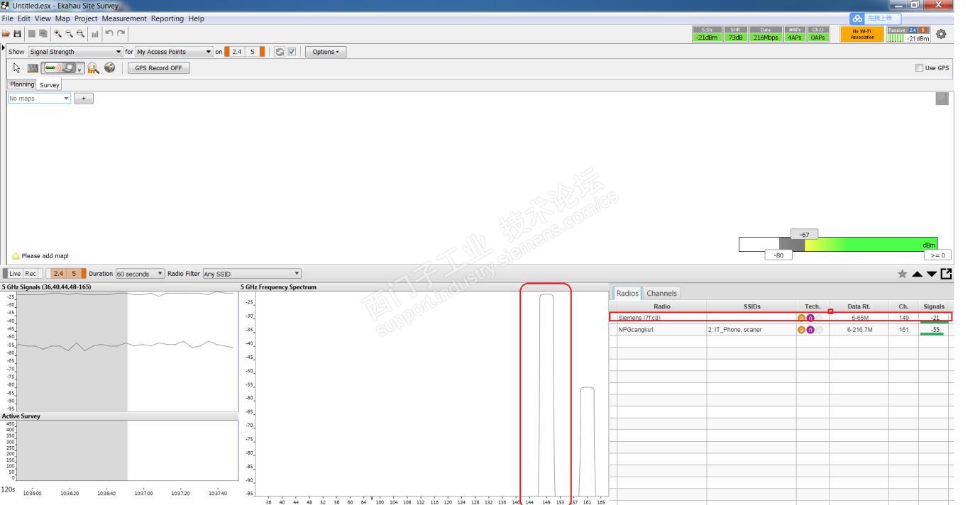Enable the Use GPS checkbox
Screen dimensions: 980x505
pos(920,68)
